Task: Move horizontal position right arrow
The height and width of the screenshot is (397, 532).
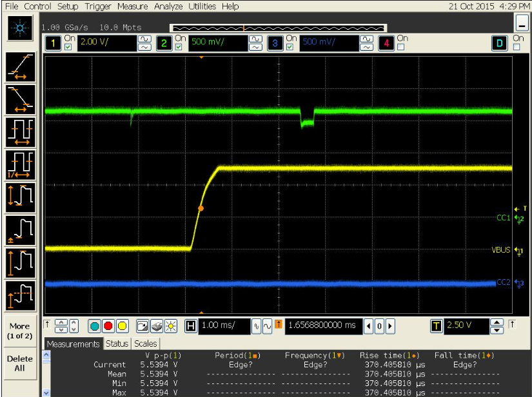Action: 390,326
